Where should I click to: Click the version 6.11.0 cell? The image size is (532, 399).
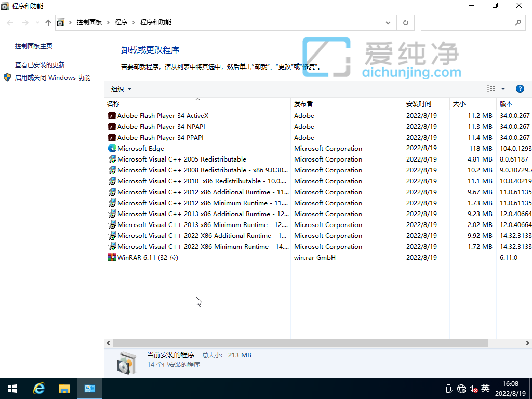pyautogui.click(x=508, y=258)
